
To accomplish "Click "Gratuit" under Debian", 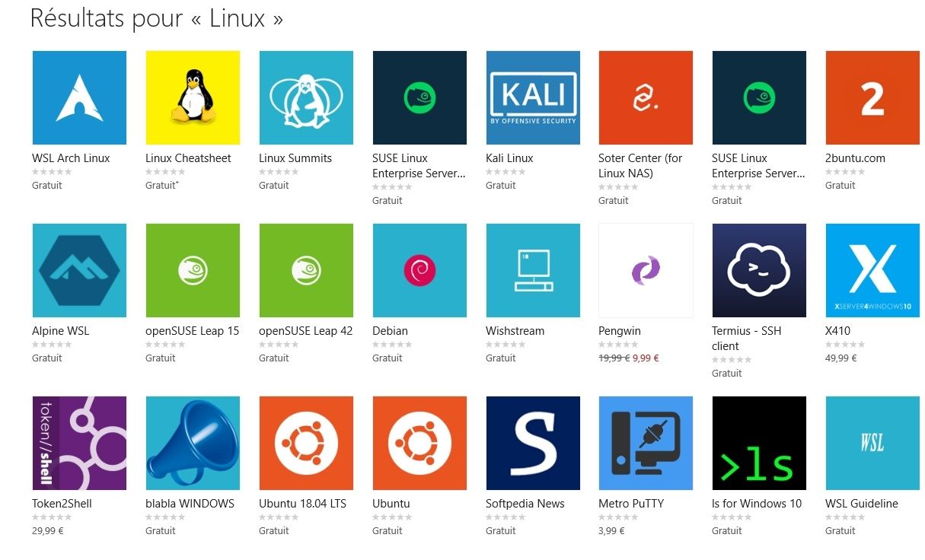I will coord(388,358).
